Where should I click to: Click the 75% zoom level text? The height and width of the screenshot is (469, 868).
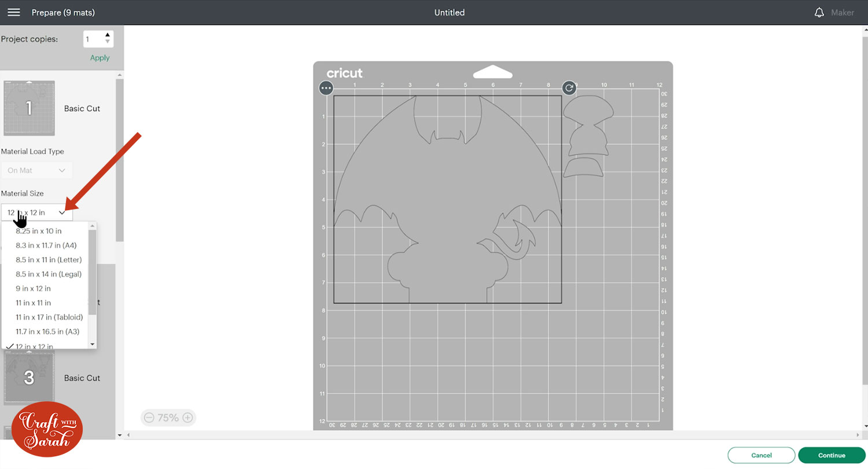168,417
